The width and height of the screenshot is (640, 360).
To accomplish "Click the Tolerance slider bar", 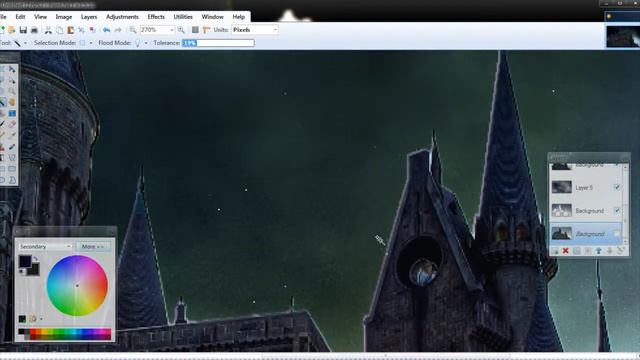I will [218, 43].
